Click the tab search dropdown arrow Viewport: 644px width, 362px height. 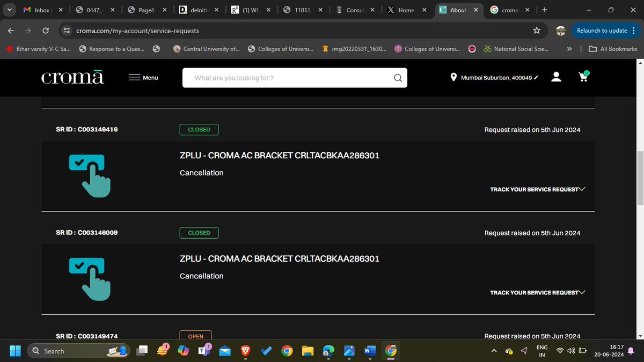tap(10, 10)
